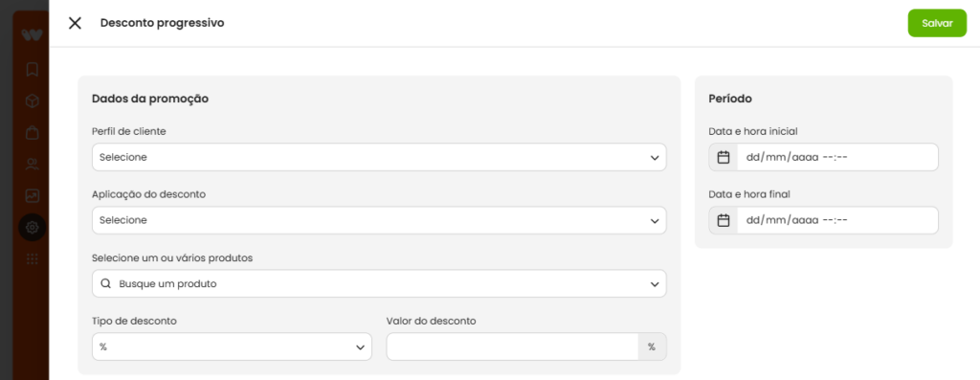Open the settings gear icon in sidebar
This screenshot has width=980, height=380.
(32, 228)
